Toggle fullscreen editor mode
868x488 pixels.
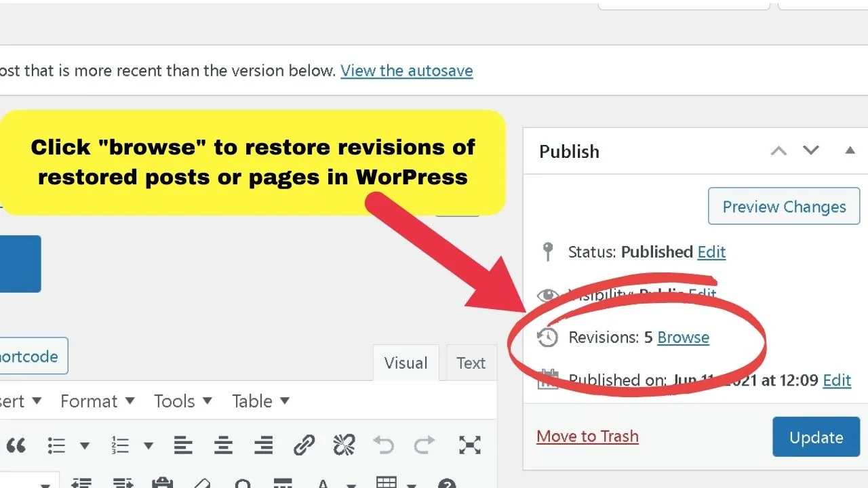(x=469, y=445)
